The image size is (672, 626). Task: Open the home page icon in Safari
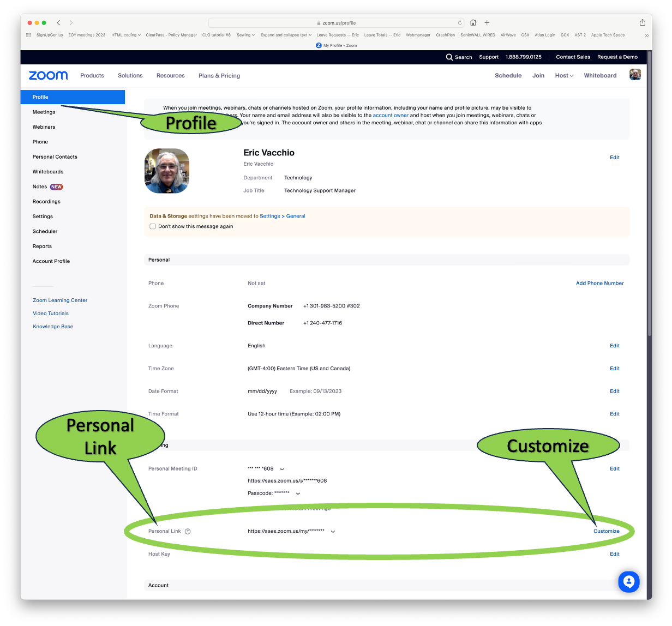click(473, 22)
